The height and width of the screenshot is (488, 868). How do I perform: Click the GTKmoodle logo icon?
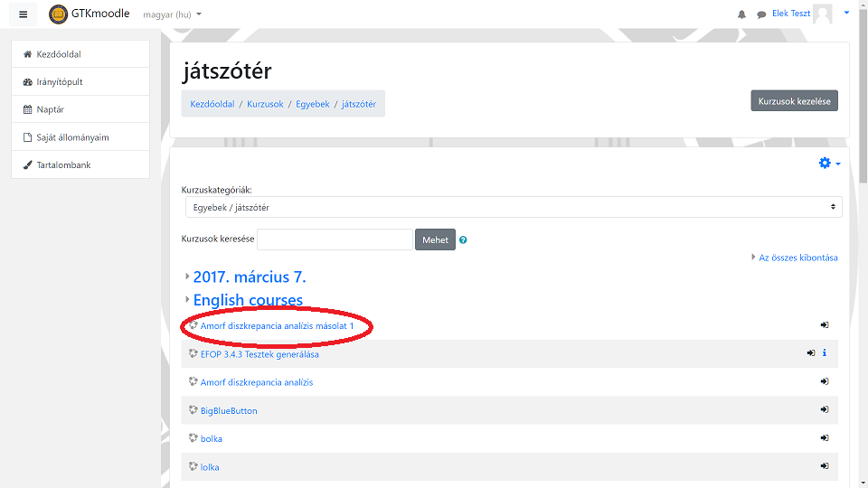pos(58,14)
